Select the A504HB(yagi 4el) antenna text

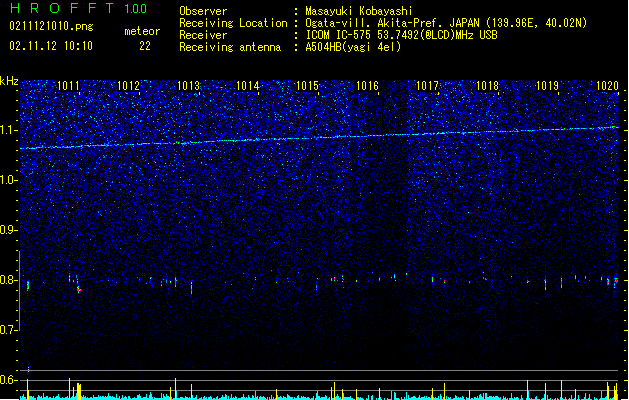point(353,47)
